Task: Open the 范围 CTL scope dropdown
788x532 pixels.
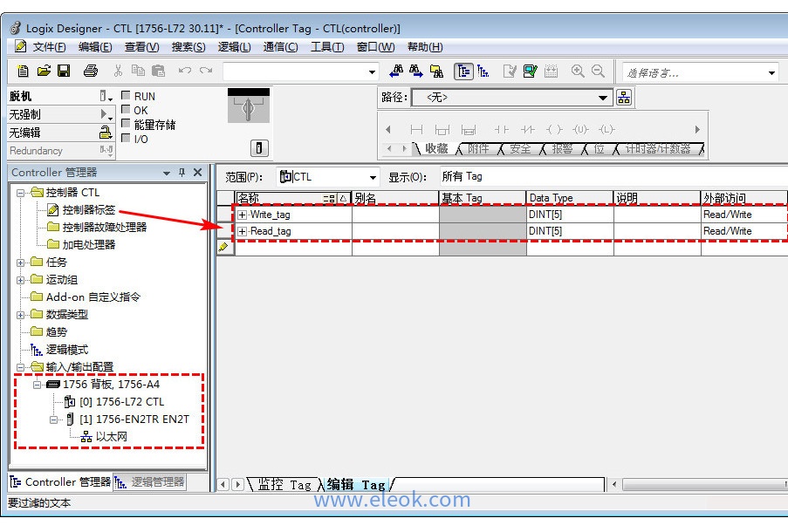Action: click(x=373, y=177)
